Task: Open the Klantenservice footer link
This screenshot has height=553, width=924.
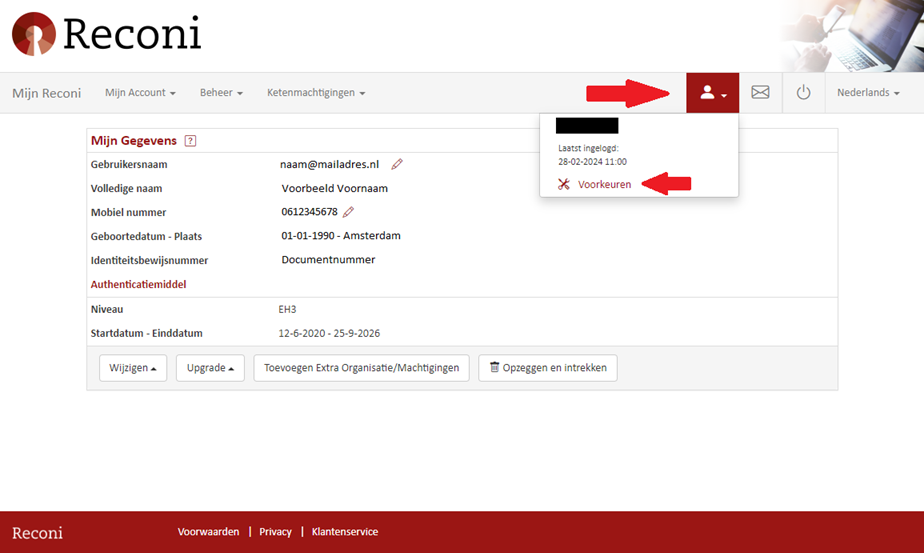Action: pos(344,532)
